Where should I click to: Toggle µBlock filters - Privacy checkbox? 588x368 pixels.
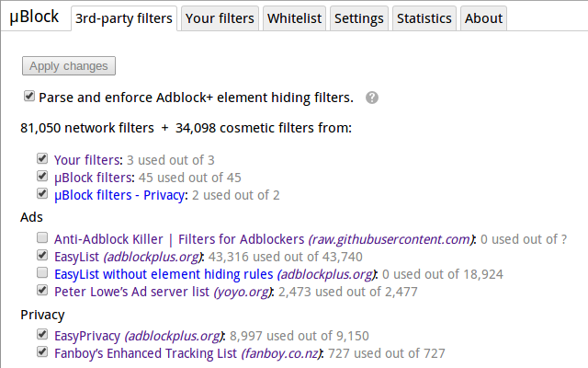(x=42, y=194)
